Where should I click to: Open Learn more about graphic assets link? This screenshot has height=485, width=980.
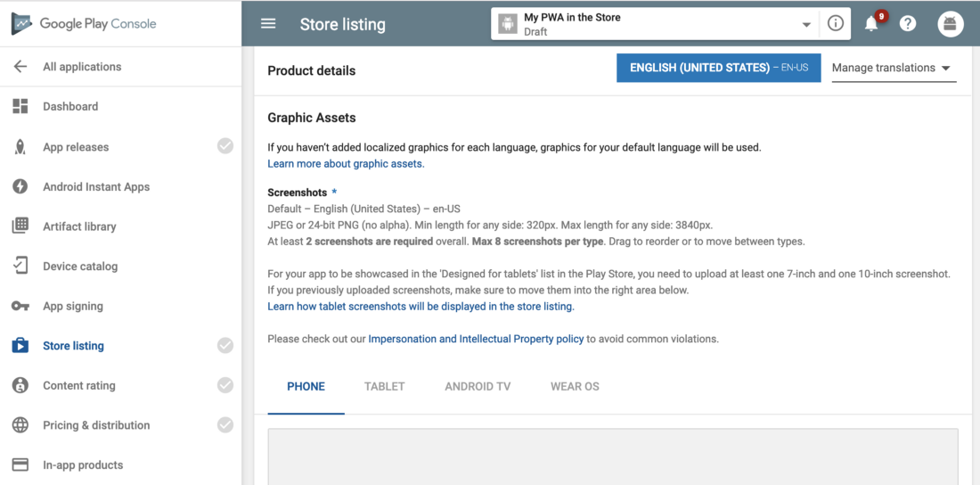pos(346,164)
